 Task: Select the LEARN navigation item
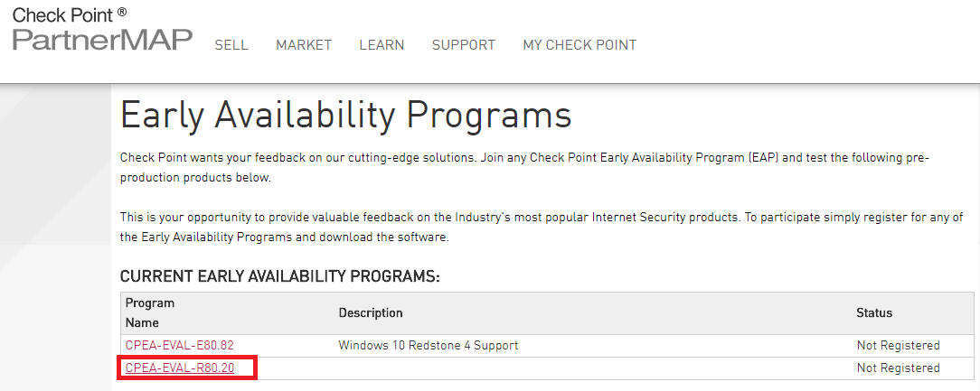pos(382,45)
